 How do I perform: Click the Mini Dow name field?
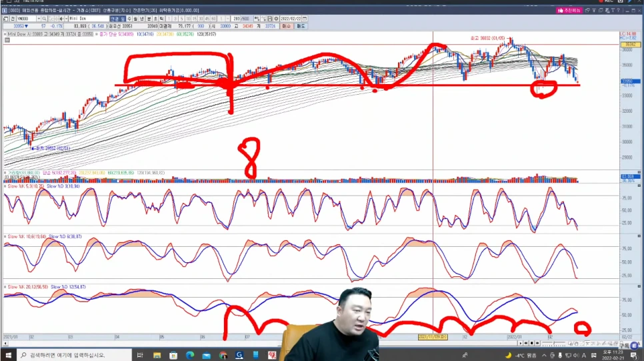pos(89,19)
